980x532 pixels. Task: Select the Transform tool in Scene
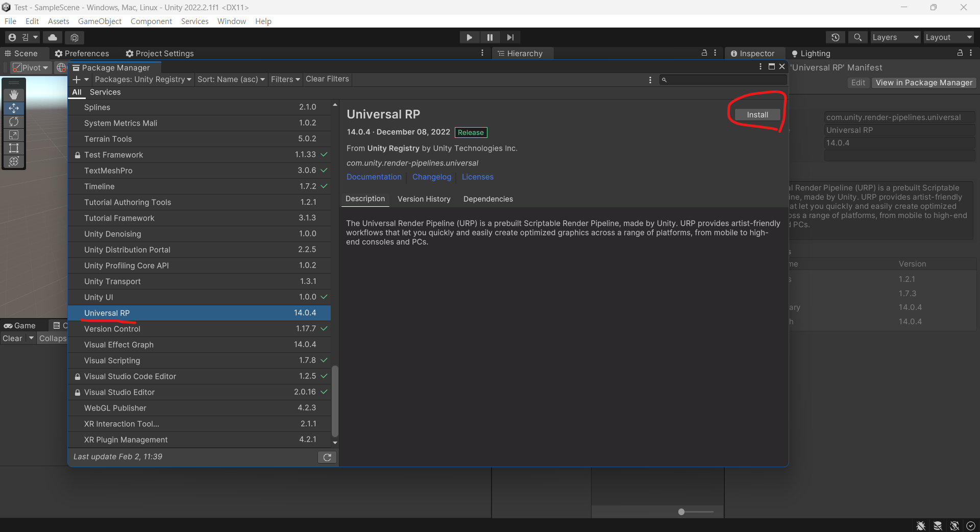(14, 161)
